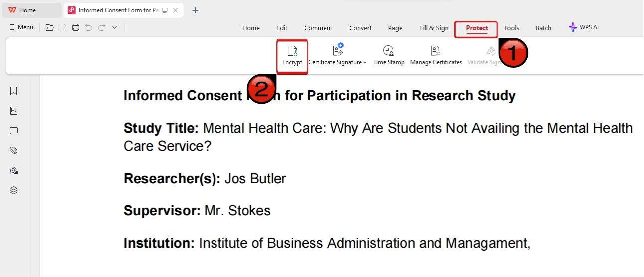The height and width of the screenshot is (277, 644).
Task: Click the Redo arrow
Action: 102,27
